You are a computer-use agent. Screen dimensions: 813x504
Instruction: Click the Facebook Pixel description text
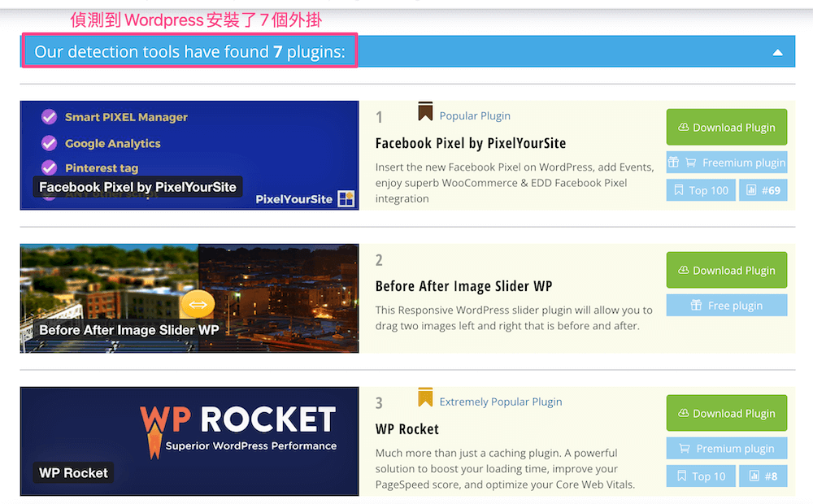(515, 183)
